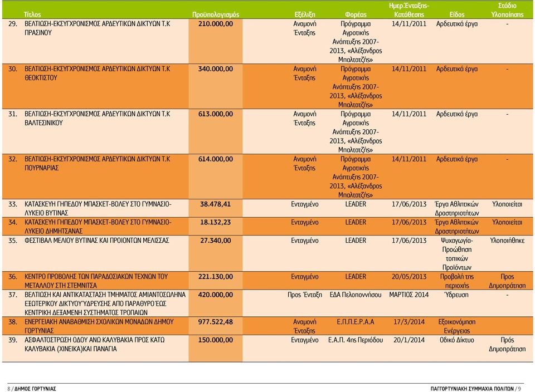Click row 33 title 'ΛΥΚΕΙΟ ΒΥΤΙΝΑΣ' basketball court
The width and height of the screenshot is (535, 392).
pyautogui.click(x=98, y=209)
